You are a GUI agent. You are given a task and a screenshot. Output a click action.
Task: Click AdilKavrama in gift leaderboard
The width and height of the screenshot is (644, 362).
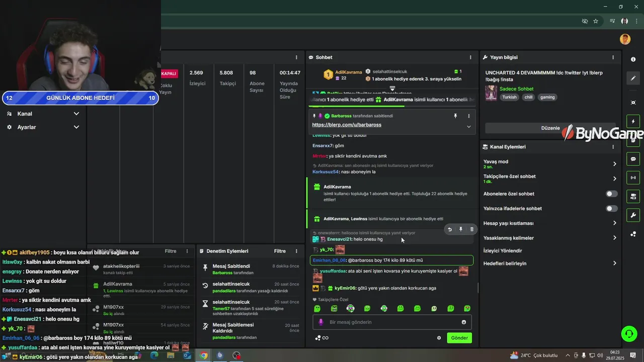tap(348, 72)
